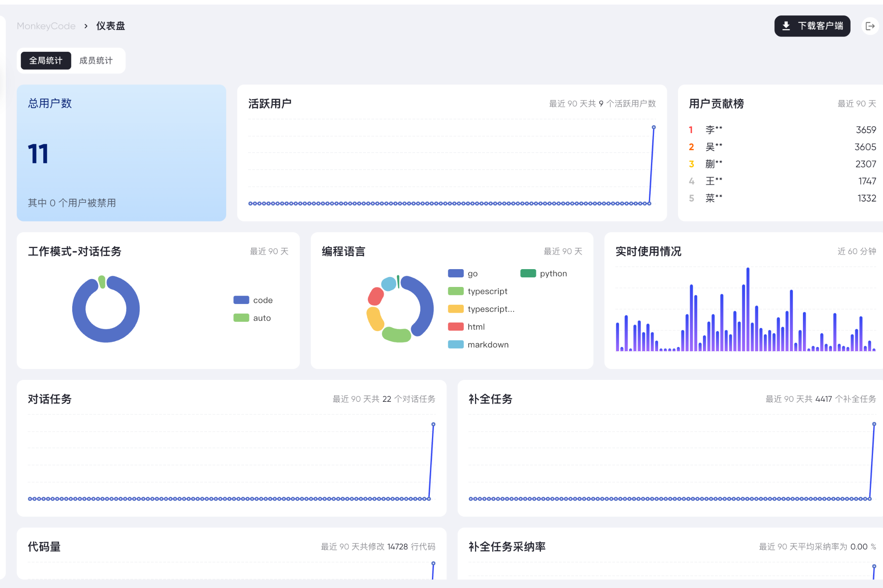Screen dimensions: 883x588
Task: Toggle the python legend swatch
Action: click(x=528, y=273)
